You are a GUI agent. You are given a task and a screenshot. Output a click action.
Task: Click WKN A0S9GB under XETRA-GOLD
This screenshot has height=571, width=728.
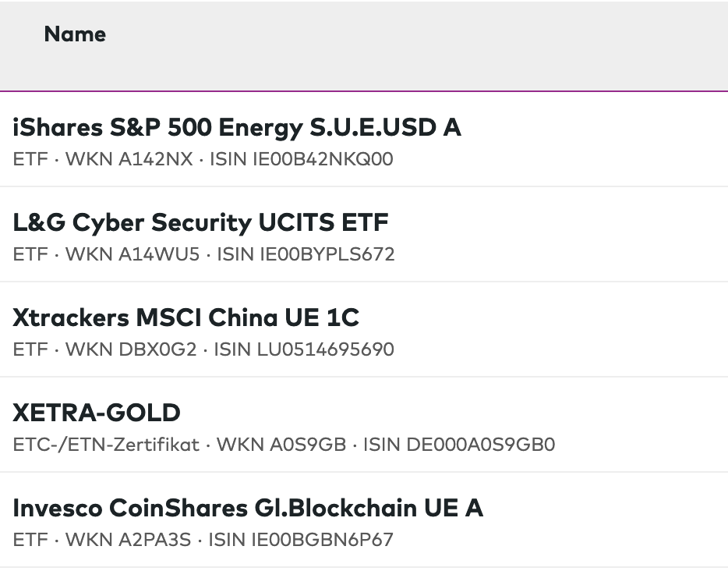281,445
